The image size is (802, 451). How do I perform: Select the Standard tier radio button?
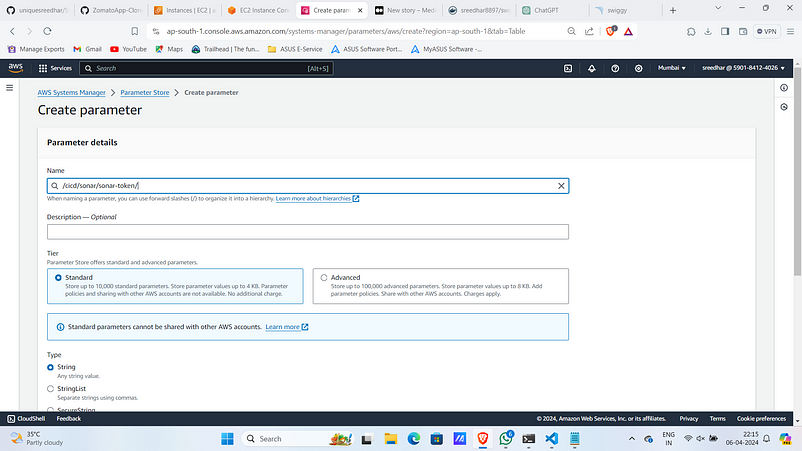point(58,278)
